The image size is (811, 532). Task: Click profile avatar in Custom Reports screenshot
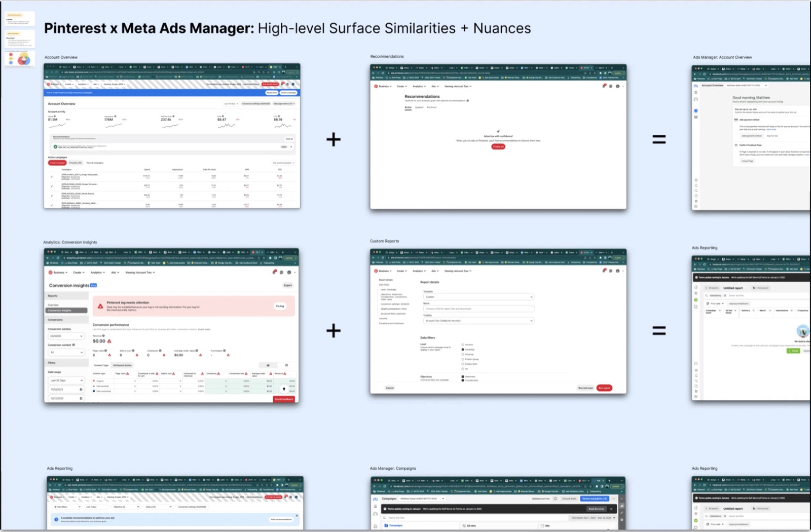tap(617, 271)
